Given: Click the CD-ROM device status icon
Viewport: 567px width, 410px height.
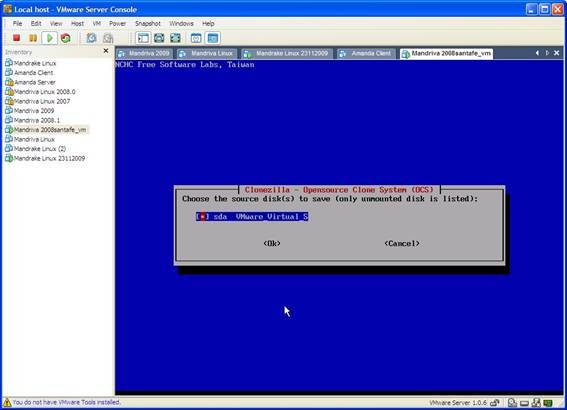Looking at the screenshot, I should click(x=512, y=402).
